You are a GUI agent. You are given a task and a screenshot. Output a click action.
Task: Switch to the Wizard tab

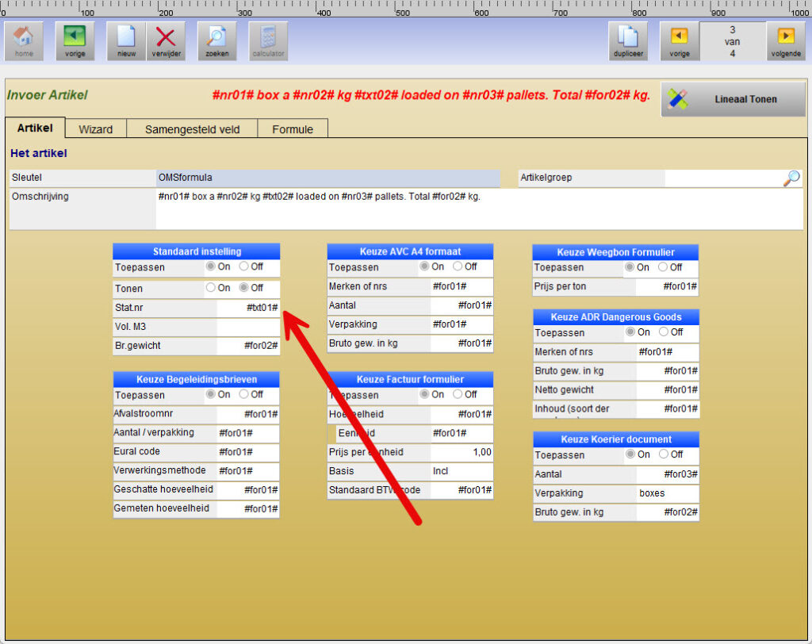point(95,129)
